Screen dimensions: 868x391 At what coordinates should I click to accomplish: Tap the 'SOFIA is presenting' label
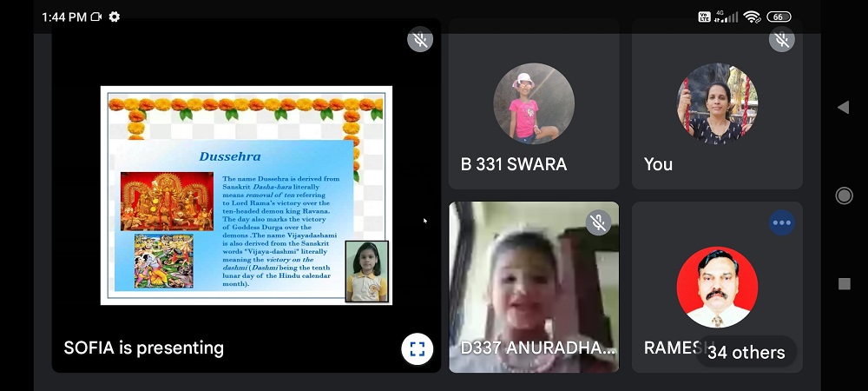(144, 348)
